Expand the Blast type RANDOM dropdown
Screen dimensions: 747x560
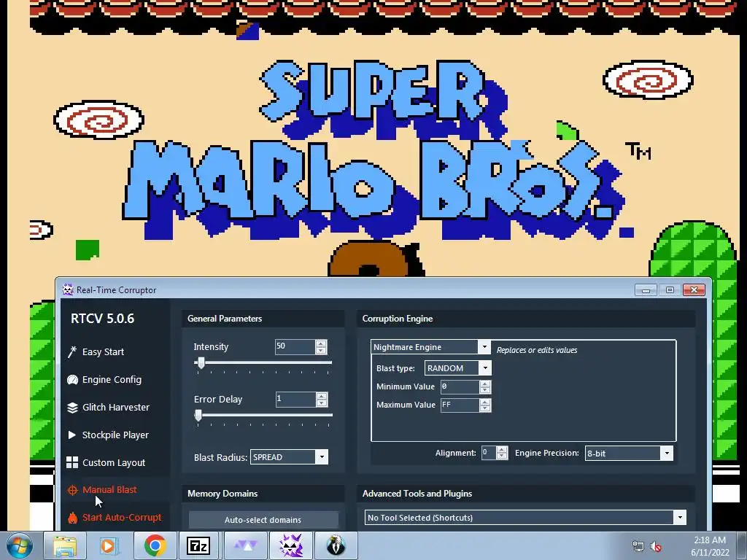pyautogui.click(x=485, y=368)
